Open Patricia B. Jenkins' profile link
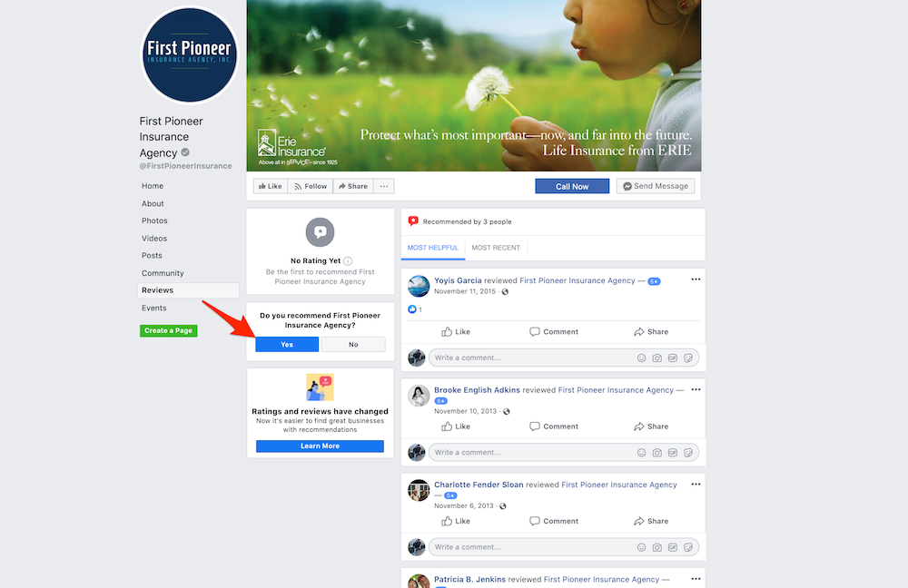 pyautogui.click(x=469, y=579)
